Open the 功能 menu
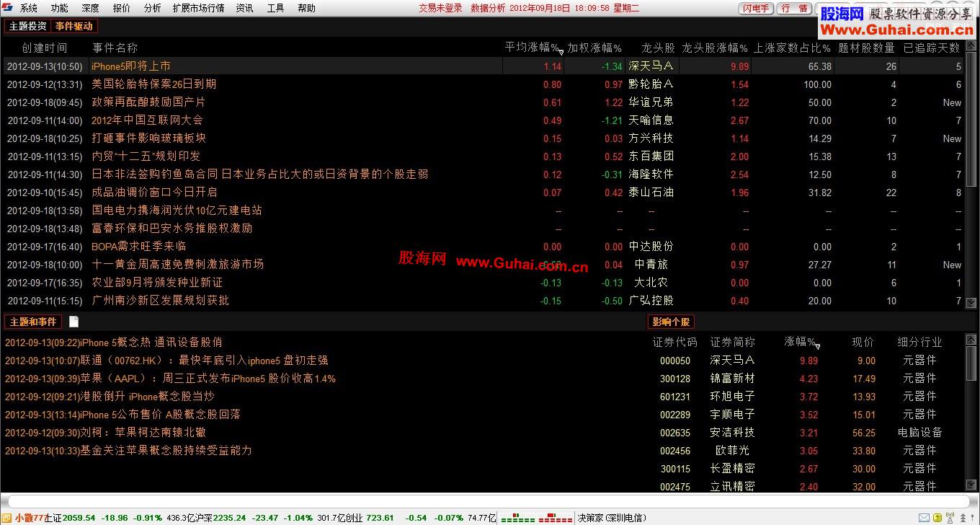This screenshot has height=525, width=980. click(x=59, y=8)
